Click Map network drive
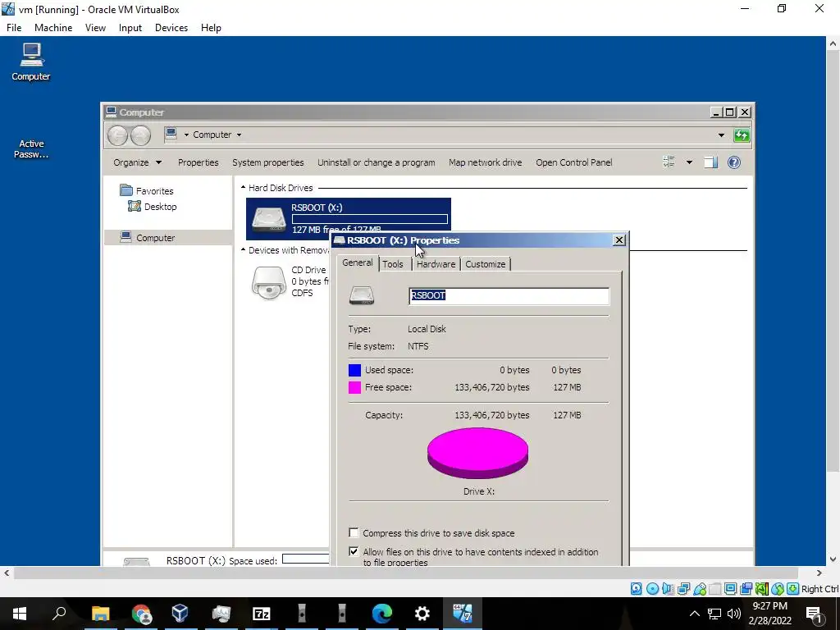This screenshot has height=630, width=840. pyautogui.click(x=486, y=162)
